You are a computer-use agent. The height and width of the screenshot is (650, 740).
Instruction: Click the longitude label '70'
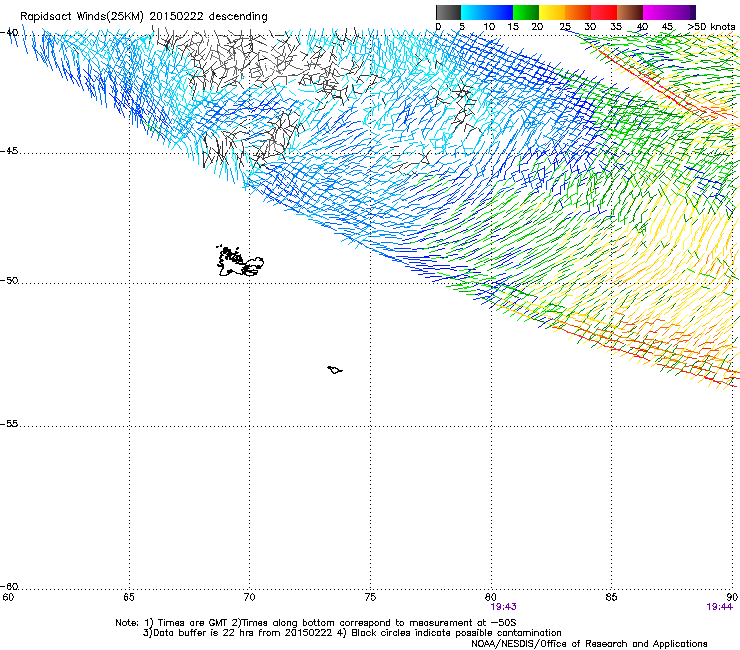(249, 598)
